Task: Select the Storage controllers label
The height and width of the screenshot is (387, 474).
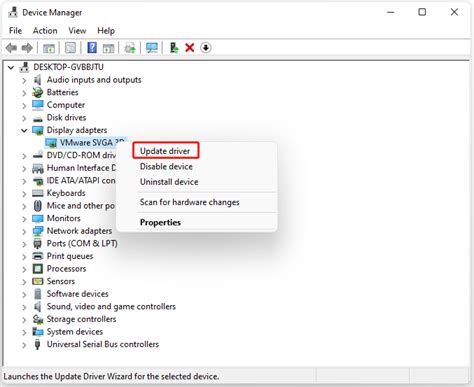Action: pyautogui.click(x=81, y=319)
